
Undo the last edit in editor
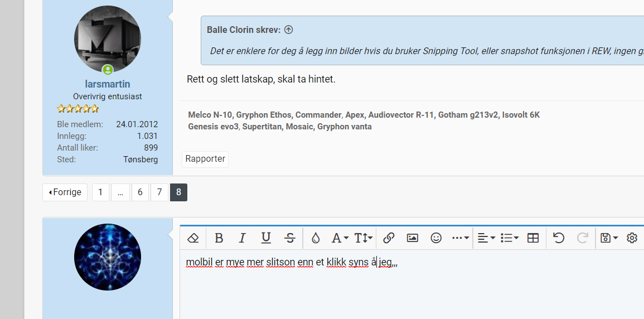pyautogui.click(x=559, y=238)
